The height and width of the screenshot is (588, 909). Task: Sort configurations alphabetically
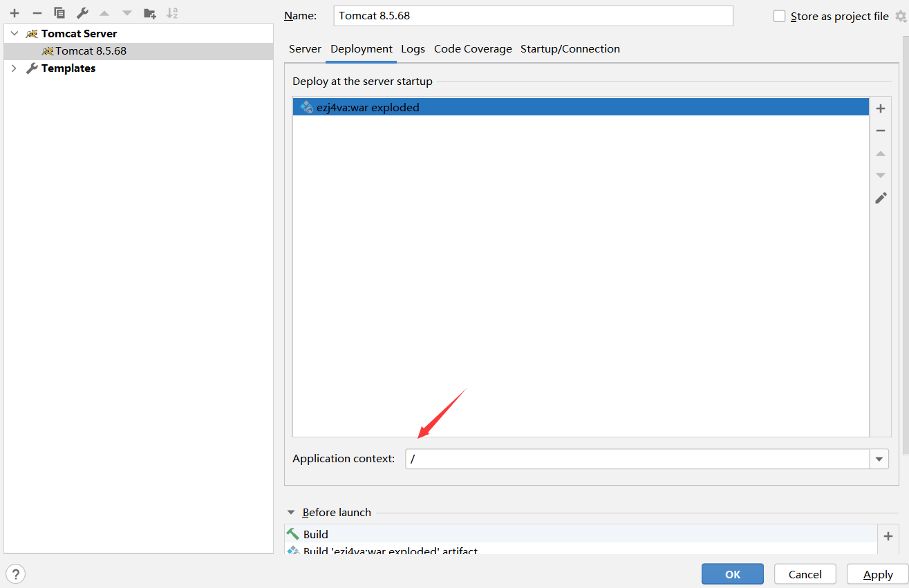pos(172,13)
